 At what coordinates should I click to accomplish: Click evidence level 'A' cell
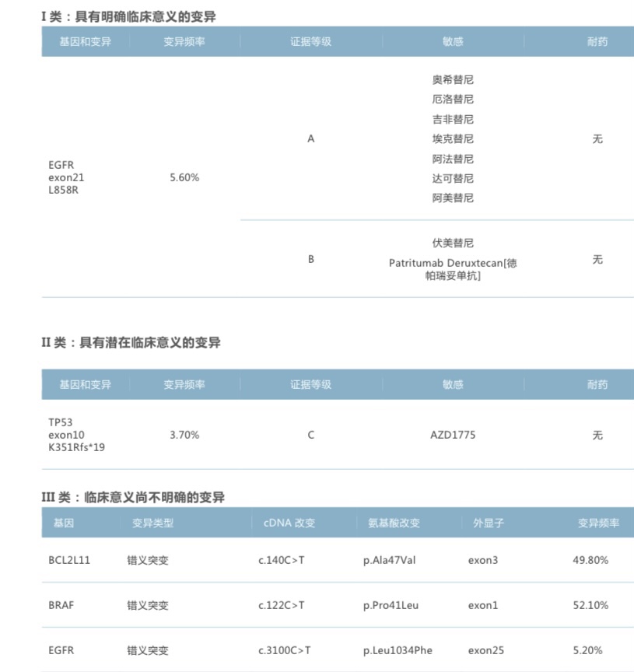(x=311, y=138)
